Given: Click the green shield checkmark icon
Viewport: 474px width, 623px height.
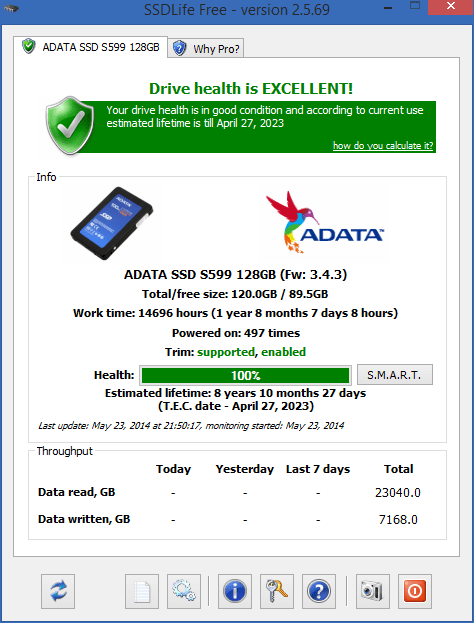Looking at the screenshot, I should [x=70, y=125].
